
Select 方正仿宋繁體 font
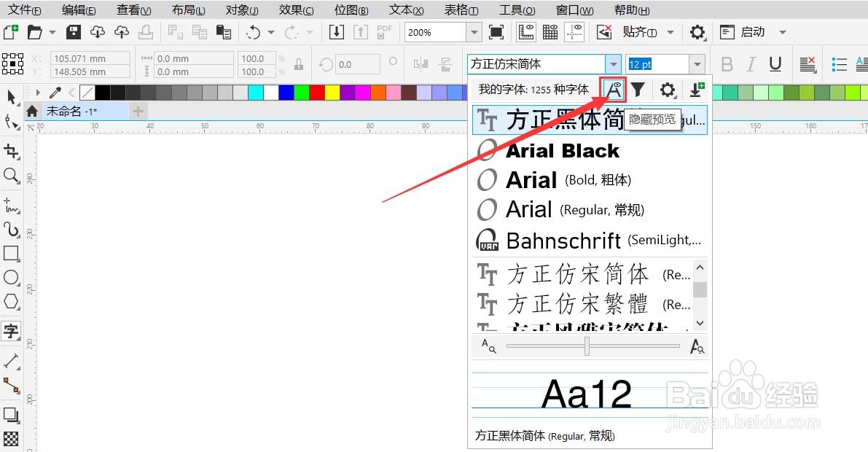(582, 303)
